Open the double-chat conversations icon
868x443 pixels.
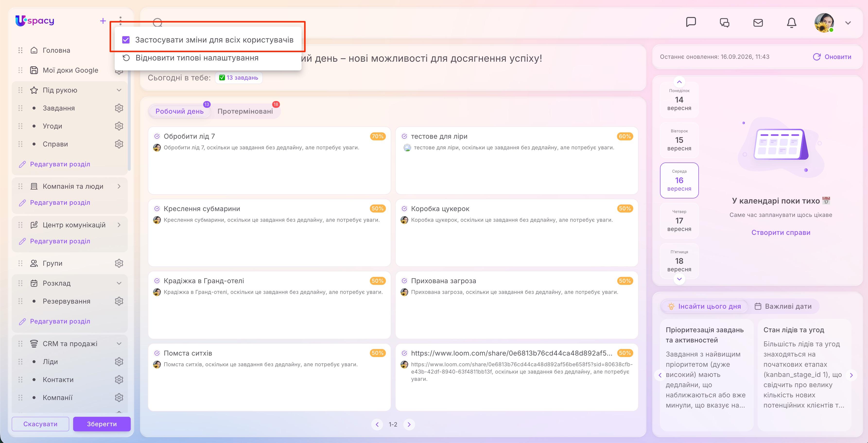(x=724, y=23)
